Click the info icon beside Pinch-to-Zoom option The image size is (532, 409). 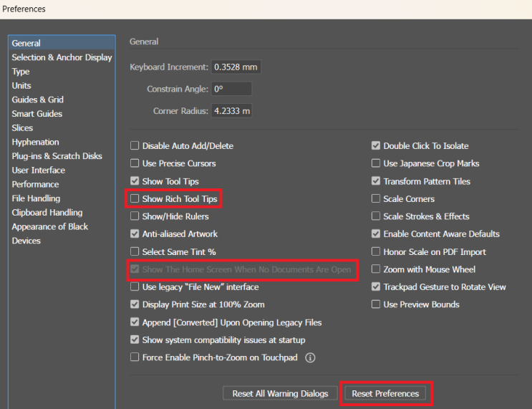310,357
